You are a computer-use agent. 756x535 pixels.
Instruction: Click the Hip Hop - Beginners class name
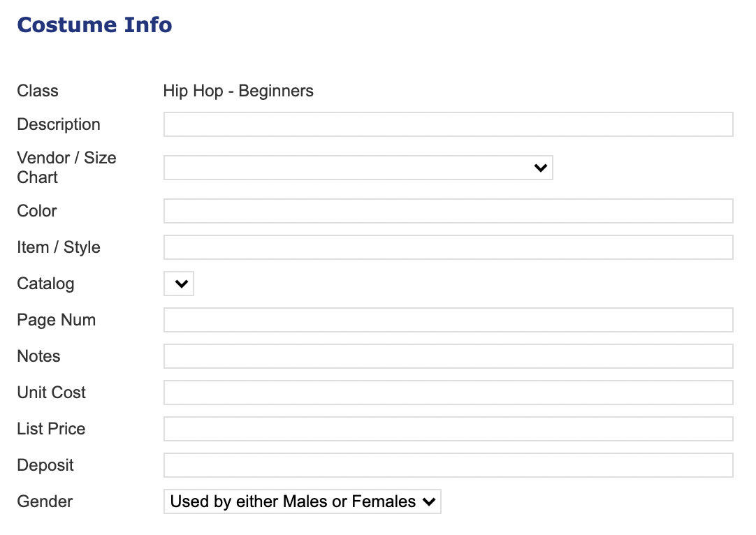pyautogui.click(x=238, y=91)
